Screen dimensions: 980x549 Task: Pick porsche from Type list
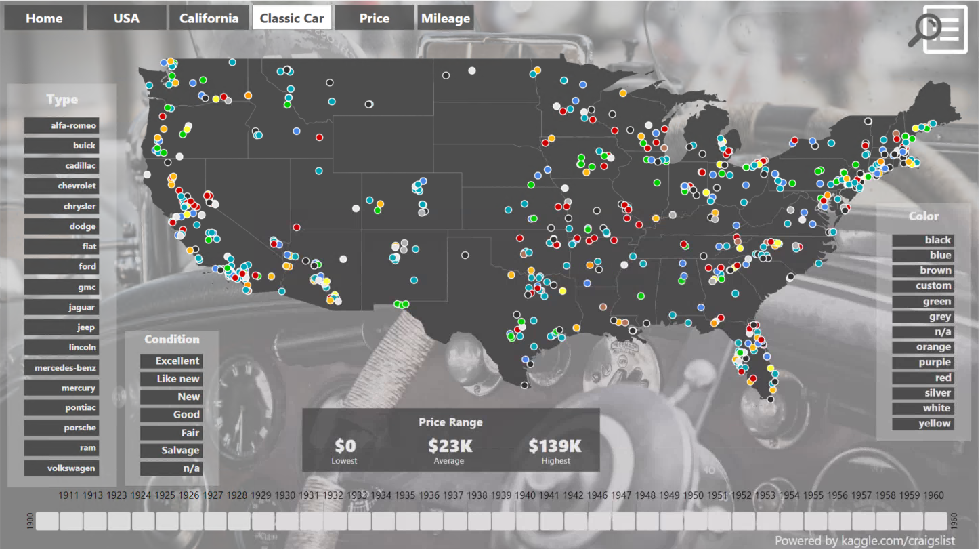[x=62, y=428]
